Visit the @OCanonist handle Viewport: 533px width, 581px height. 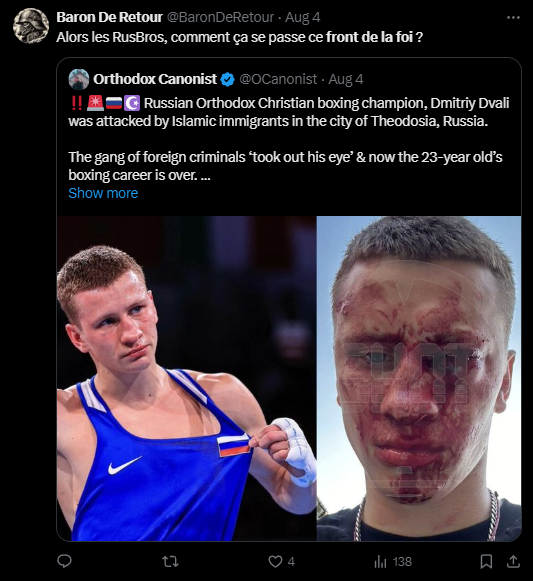coord(278,79)
